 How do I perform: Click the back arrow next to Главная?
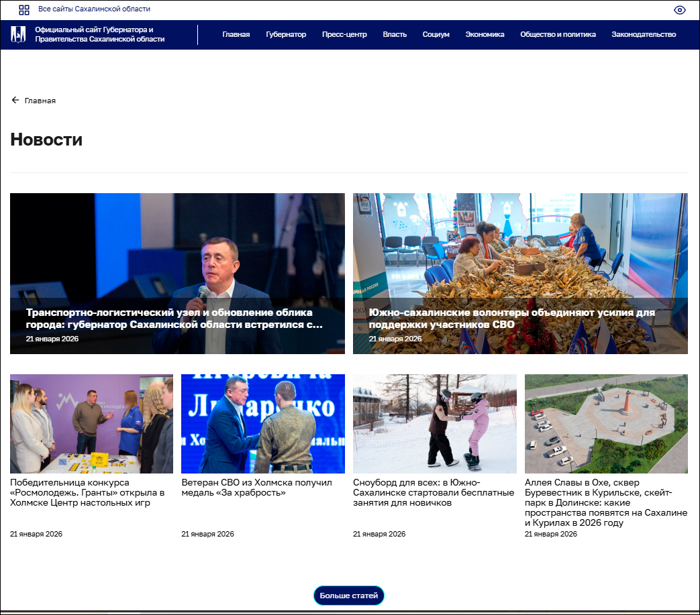pos(15,101)
